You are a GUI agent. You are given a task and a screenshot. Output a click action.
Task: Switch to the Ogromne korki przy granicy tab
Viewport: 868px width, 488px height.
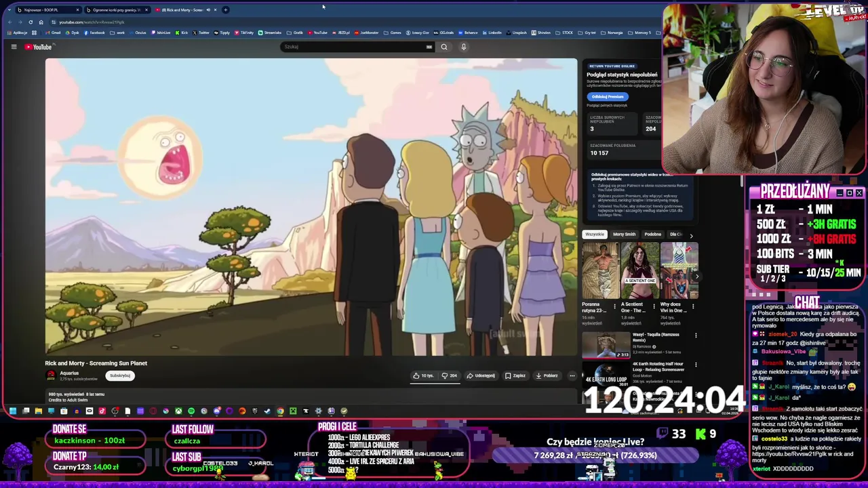(117, 10)
